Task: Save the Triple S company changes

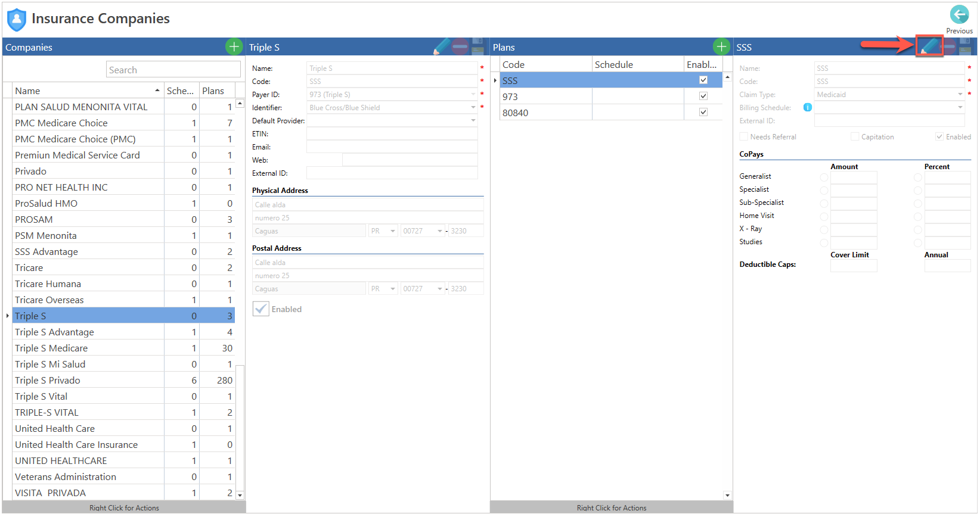Action: point(477,46)
